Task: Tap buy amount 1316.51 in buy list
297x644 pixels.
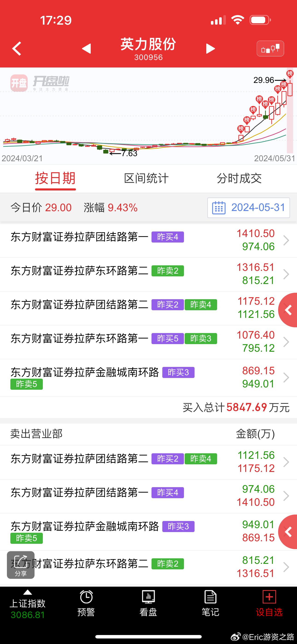Action: 256,267
